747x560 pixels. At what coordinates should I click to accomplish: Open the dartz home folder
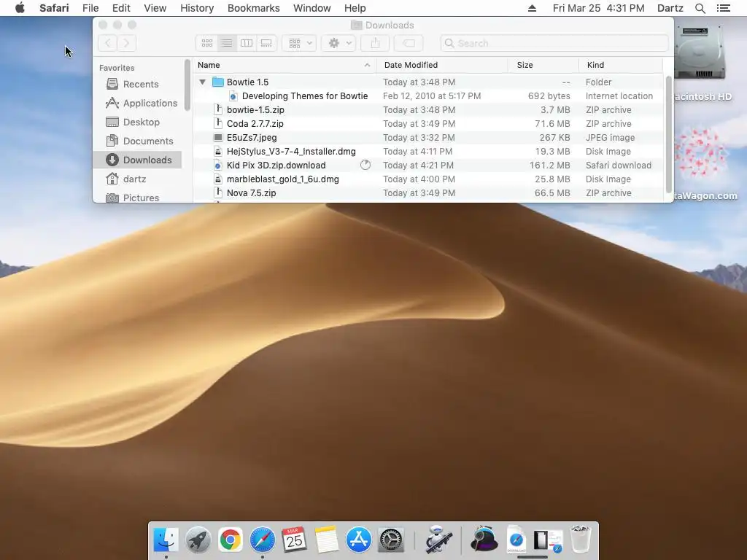[137, 179]
